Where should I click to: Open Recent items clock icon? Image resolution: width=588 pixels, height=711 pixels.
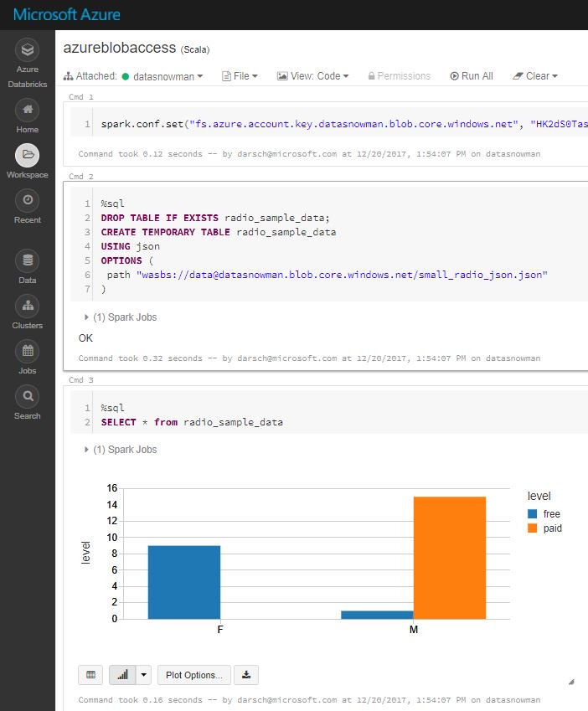(x=27, y=200)
